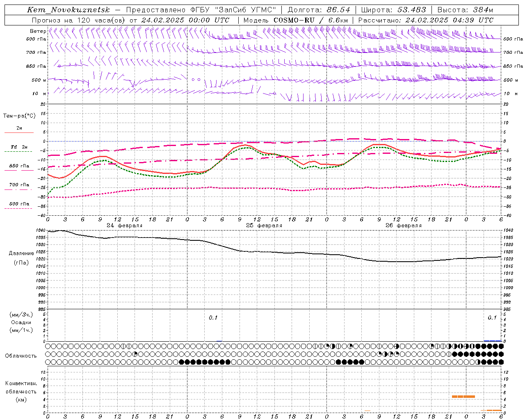The image size is (525, 420).
Task: Select the longitude value Долгота: 86.54
Action: point(319,10)
